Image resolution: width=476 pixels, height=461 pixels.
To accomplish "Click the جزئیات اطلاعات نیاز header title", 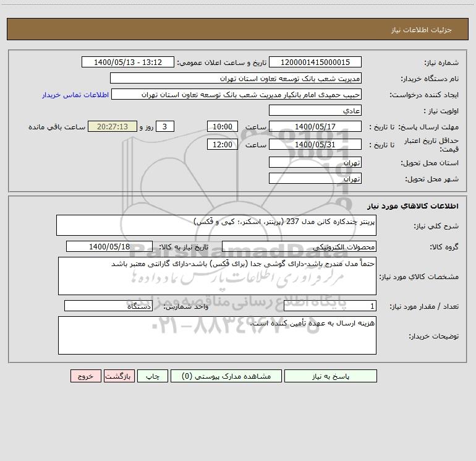I will (x=422, y=30).
